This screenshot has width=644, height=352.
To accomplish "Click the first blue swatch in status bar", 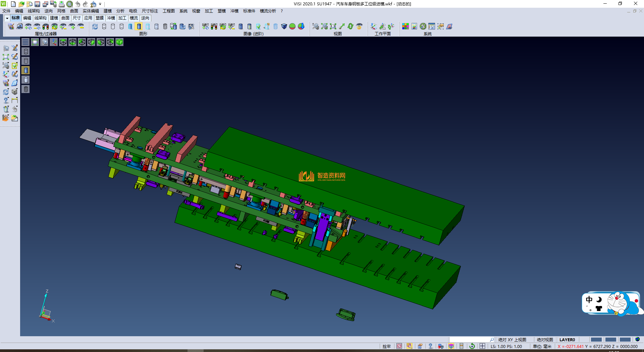I will 596,340.
